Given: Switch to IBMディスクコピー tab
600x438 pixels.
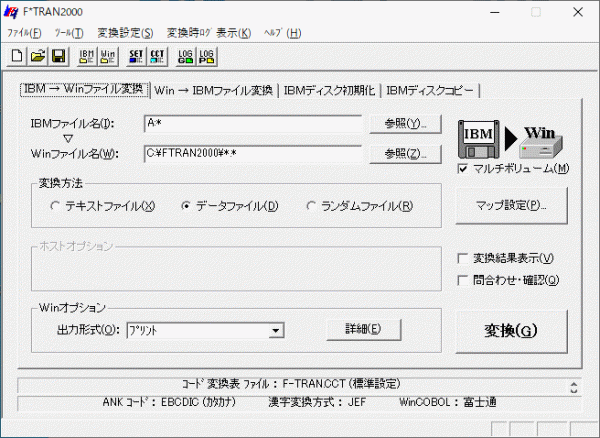Looking at the screenshot, I should click(x=430, y=91).
